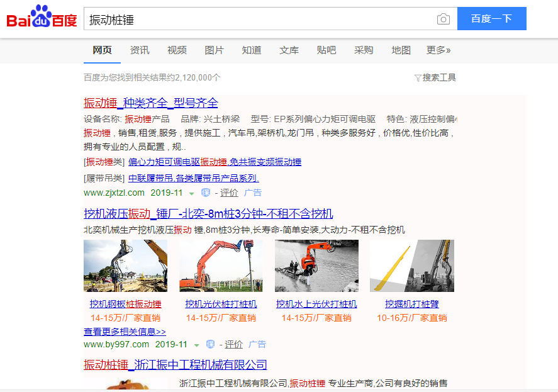The image size is (558, 392).
Task: Click the Baidu logo
Action: (42, 17)
